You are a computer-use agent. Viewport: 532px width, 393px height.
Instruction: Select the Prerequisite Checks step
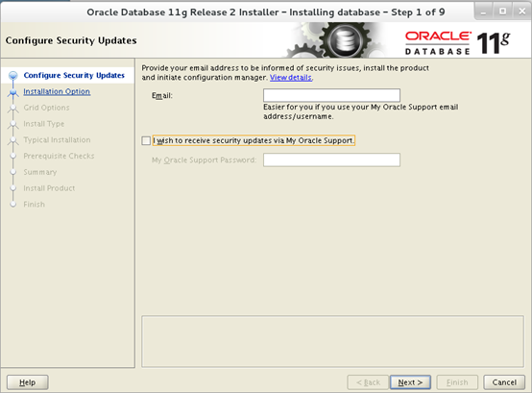tap(59, 156)
